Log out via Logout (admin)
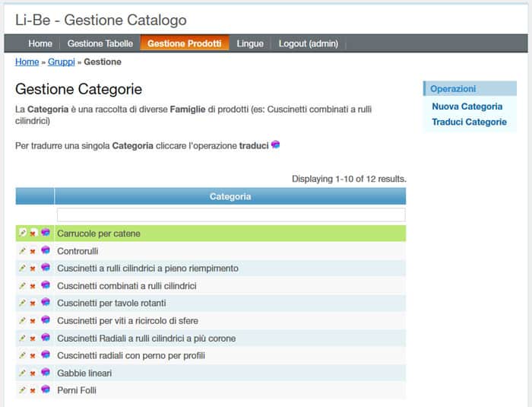Screen dimensions: 532x407 [x=308, y=44]
